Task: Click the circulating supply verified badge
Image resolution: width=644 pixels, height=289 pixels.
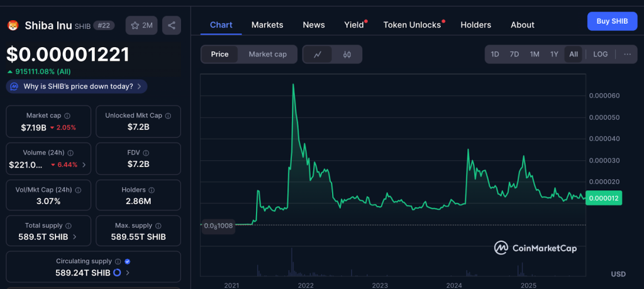Action: click(128, 261)
